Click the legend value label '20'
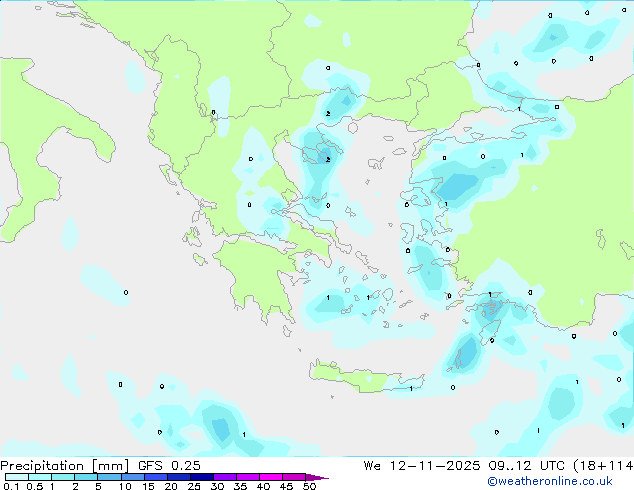Screen dimensions: 634x490 [171, 486]
